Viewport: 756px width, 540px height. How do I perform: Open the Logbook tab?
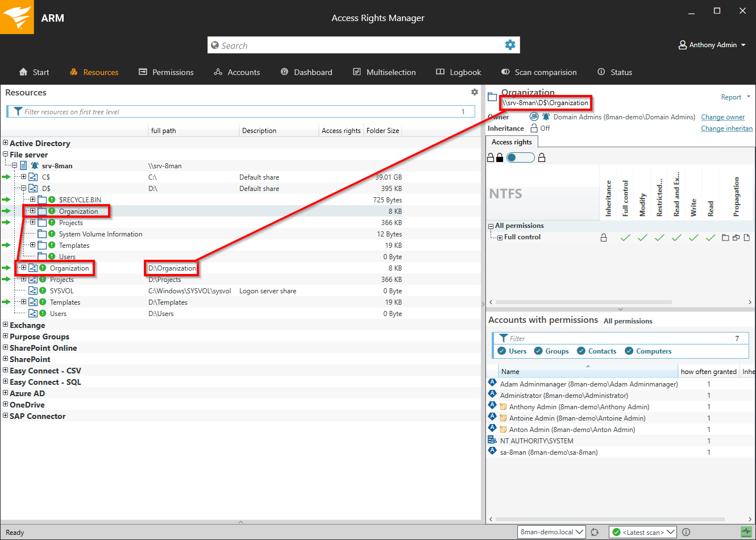tap(458, 72)
